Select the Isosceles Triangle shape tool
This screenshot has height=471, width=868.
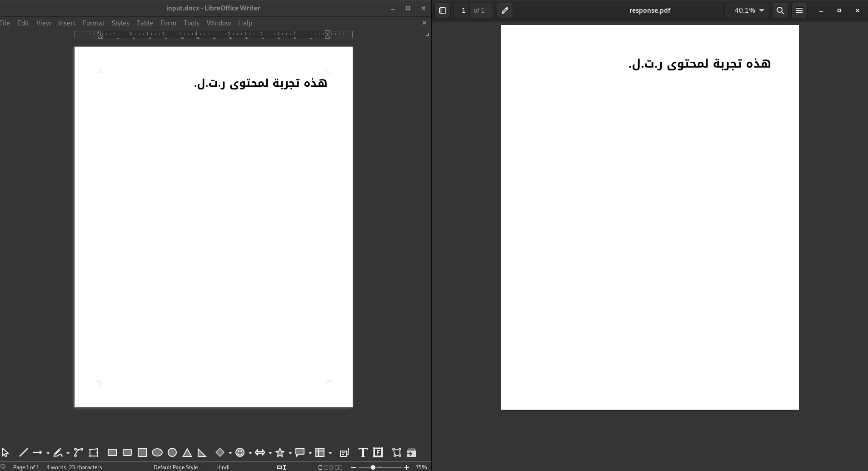tap(187, 452)
